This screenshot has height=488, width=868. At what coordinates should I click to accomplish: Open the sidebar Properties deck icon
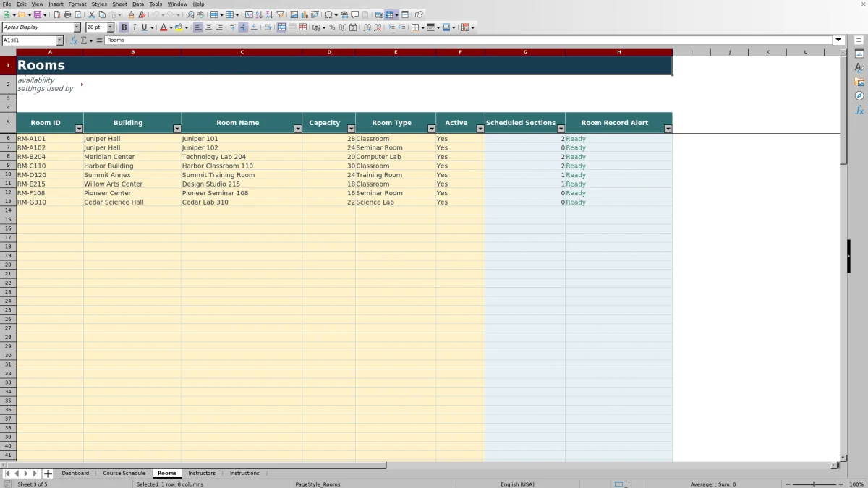click(x=859, y=54)
